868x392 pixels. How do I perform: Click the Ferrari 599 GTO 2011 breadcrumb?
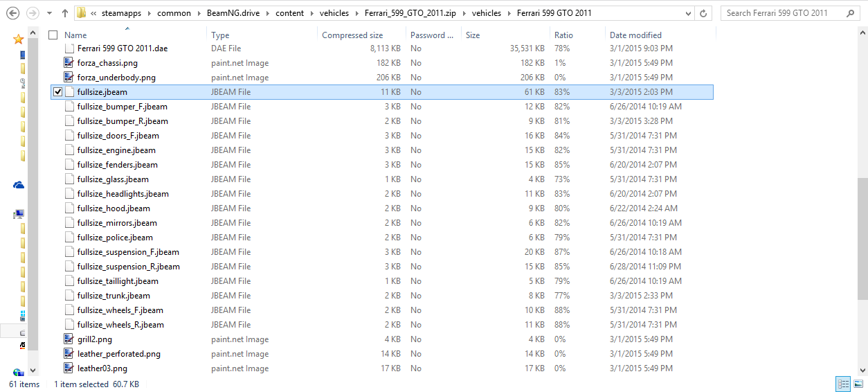(x=554, y=13)
